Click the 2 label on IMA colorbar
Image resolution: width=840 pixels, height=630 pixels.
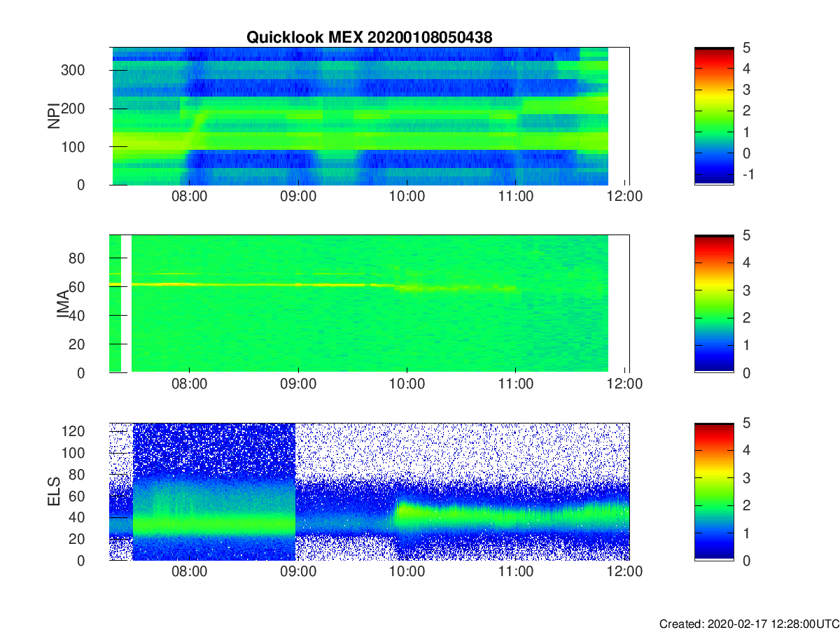tap(745, 318)
